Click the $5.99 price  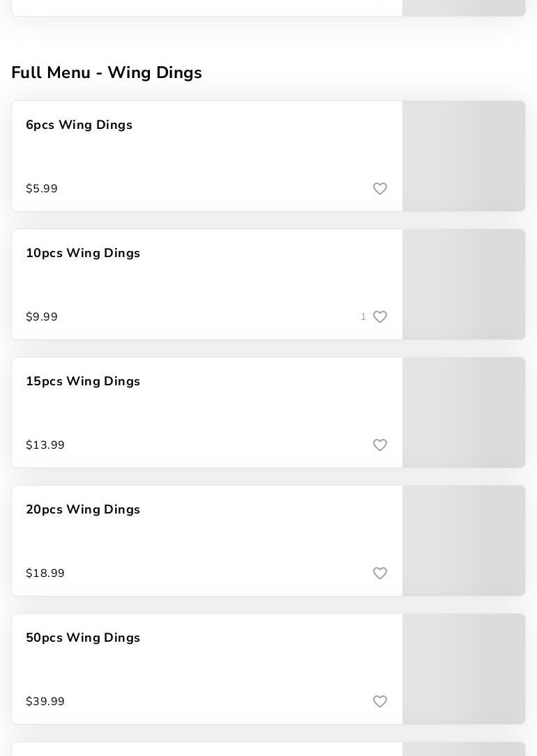(42, 189)
